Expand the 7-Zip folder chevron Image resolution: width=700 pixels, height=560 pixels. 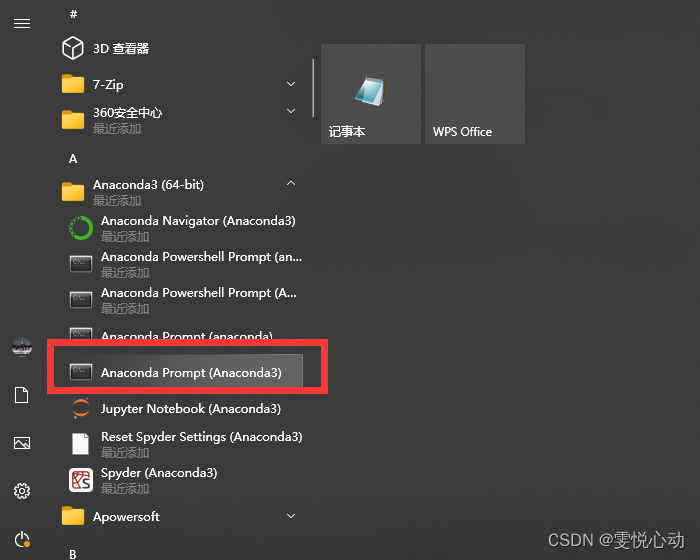[x=291, y=84]
